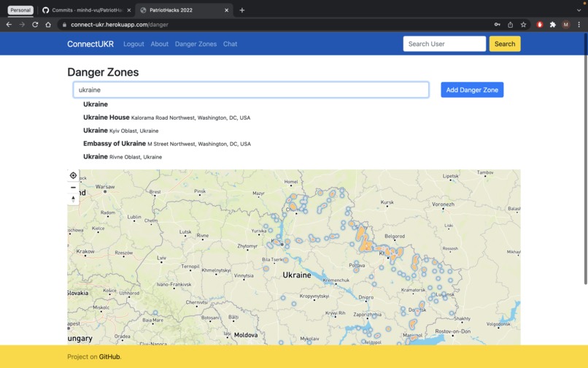
Task: Click Voronezh city label on map
Action: [443, 204]
